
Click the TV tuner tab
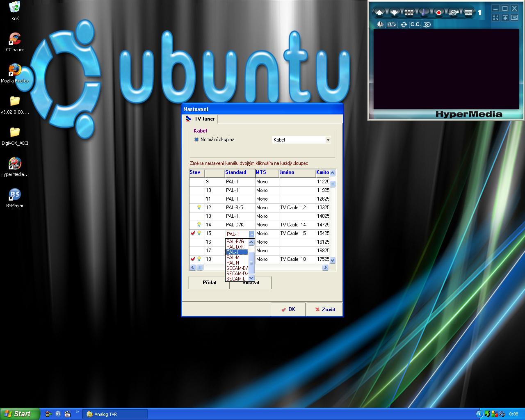[x=201, y=119]
